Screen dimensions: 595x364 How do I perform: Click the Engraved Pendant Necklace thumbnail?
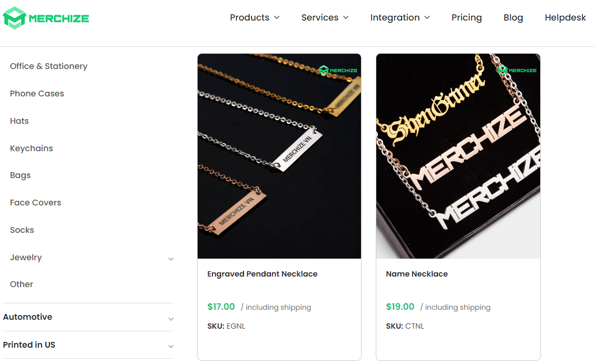(x=279, y=155)
